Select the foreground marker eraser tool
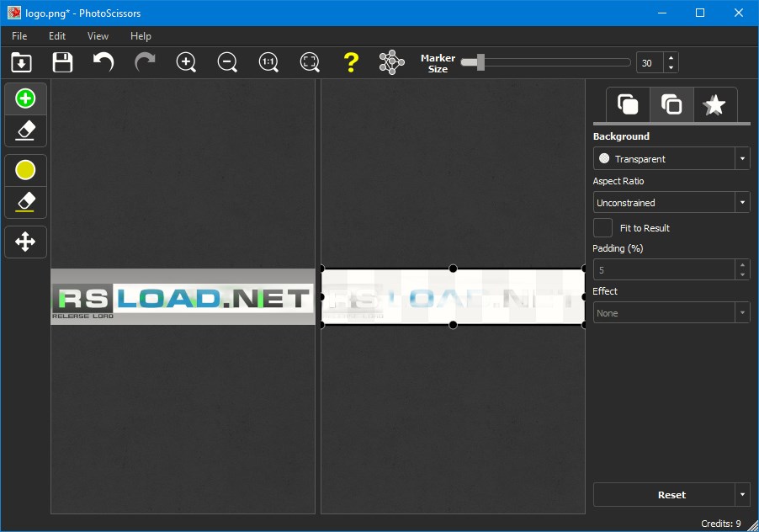Viewport: 759px width, 532px height. (x=25, y=130)
